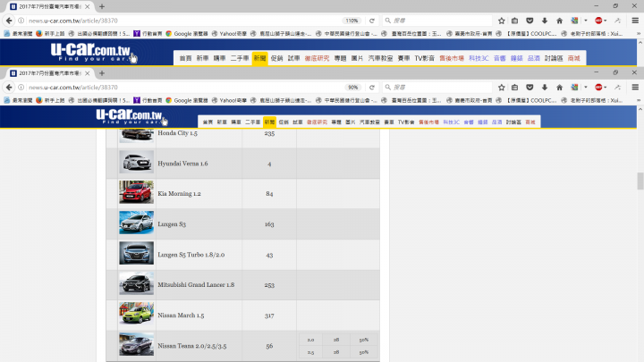Open bookmarks library icon in lower window
This screenshot has height=362, width=644.
pos(514,87)
